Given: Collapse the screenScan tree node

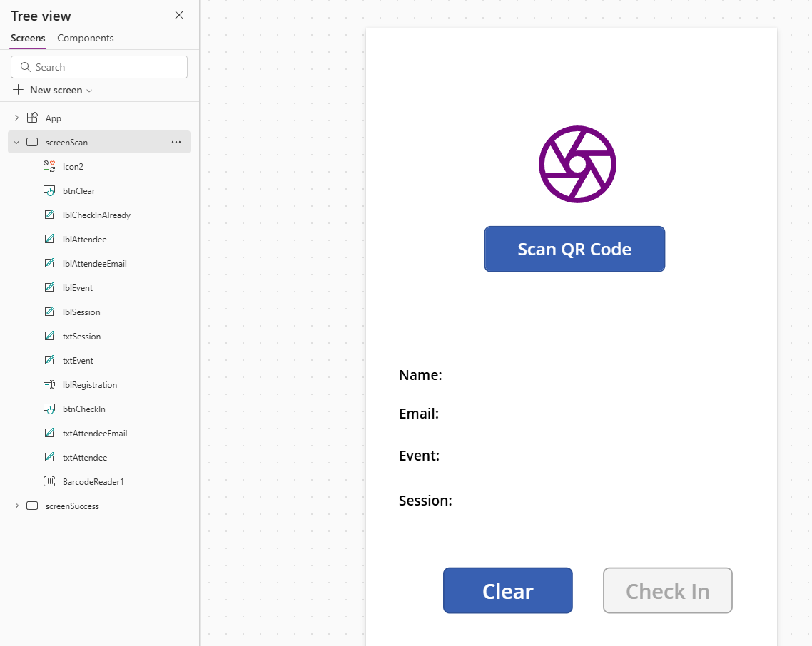Looking at the screenshot, I should (16, 143).
